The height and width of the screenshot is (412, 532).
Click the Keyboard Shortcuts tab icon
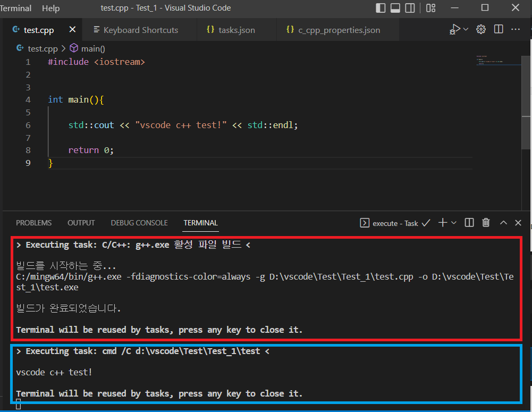(x=96, y=30)
